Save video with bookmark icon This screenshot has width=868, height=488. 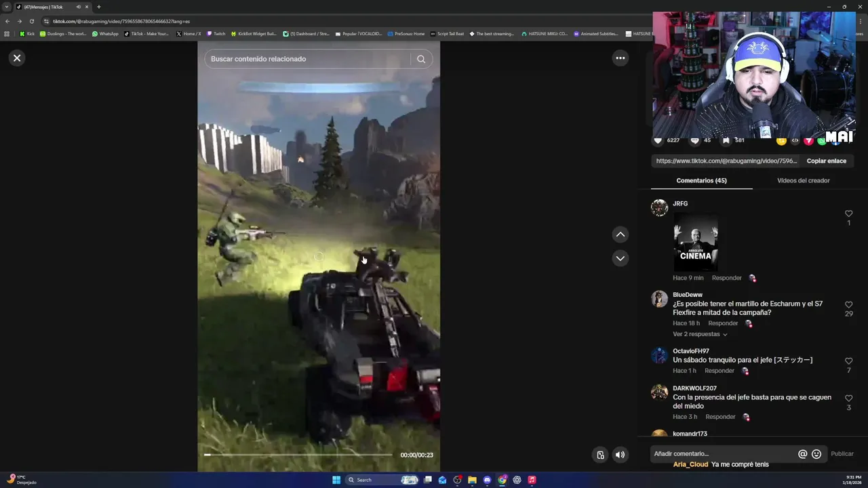(726, 140)
